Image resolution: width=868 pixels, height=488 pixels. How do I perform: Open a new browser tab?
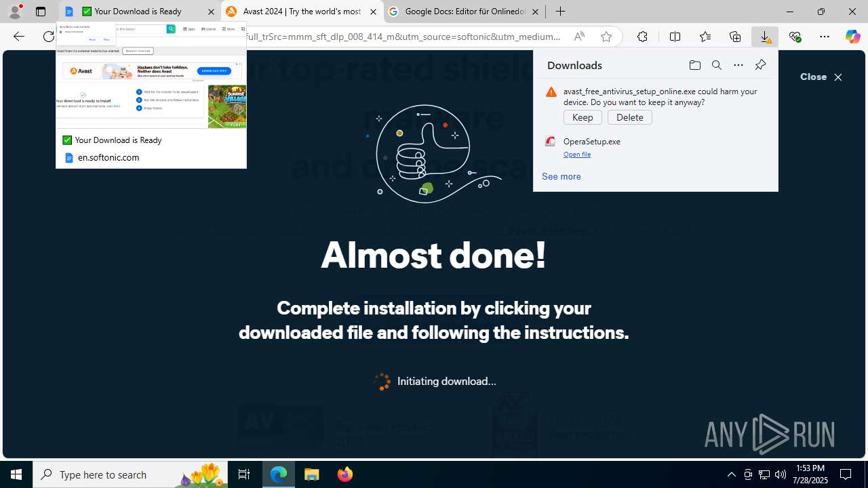560,12
